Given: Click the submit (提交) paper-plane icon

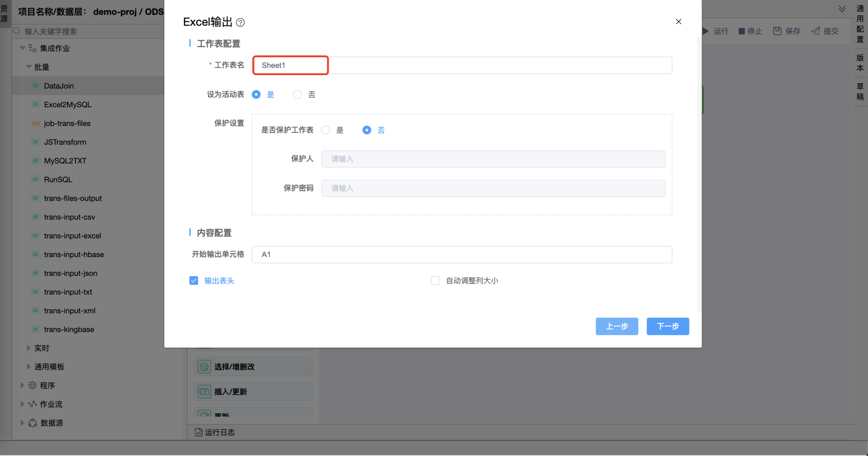Looking at the screenshot, I should click(x=815, y=31).
